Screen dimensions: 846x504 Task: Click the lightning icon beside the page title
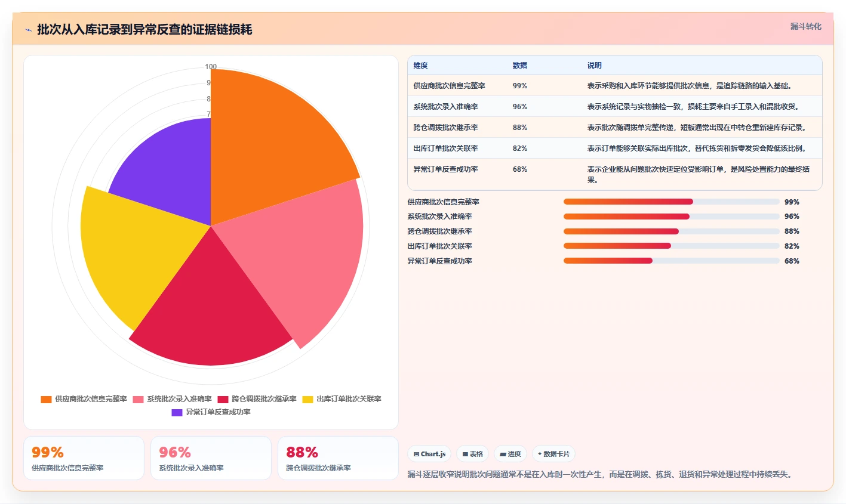tap(29, 30)
